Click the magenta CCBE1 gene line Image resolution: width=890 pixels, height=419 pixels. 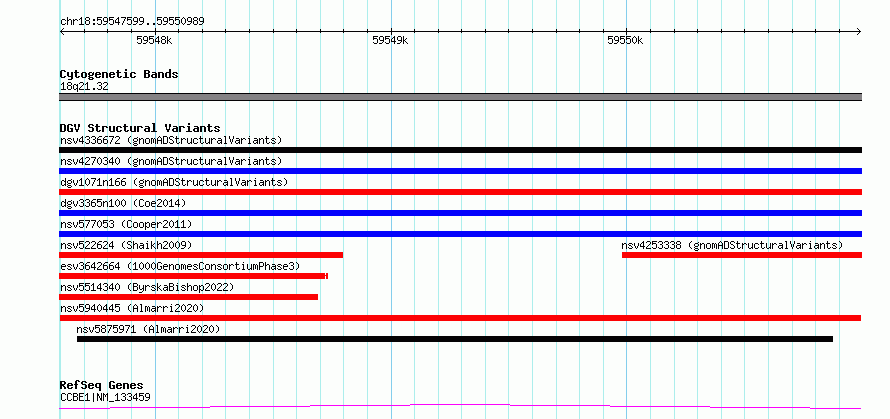460,406
